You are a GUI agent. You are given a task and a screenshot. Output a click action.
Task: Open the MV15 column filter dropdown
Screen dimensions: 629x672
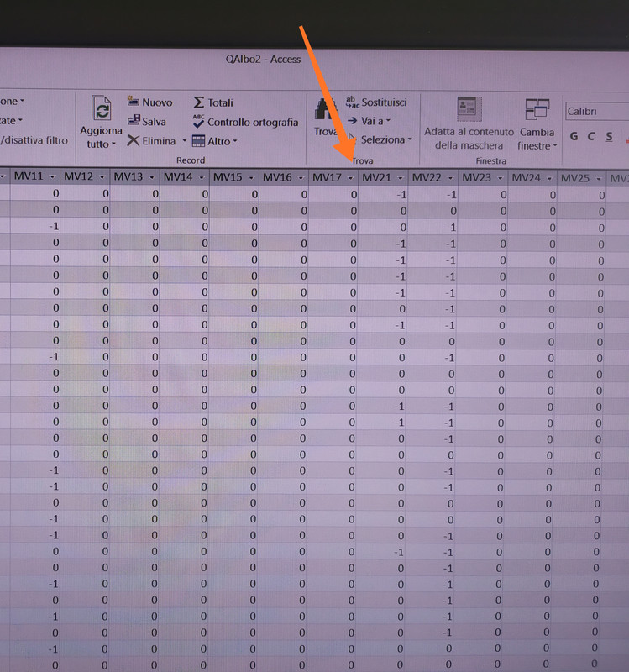click(x=251, y=177)
